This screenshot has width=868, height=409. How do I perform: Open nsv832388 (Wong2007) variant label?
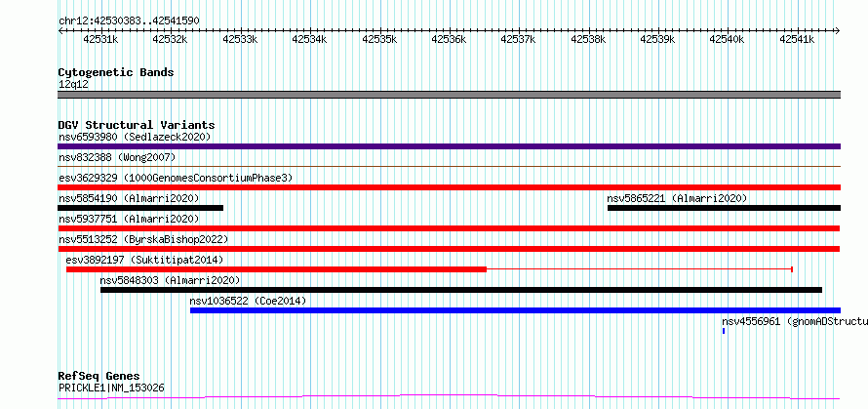click(x=117, y=158)
